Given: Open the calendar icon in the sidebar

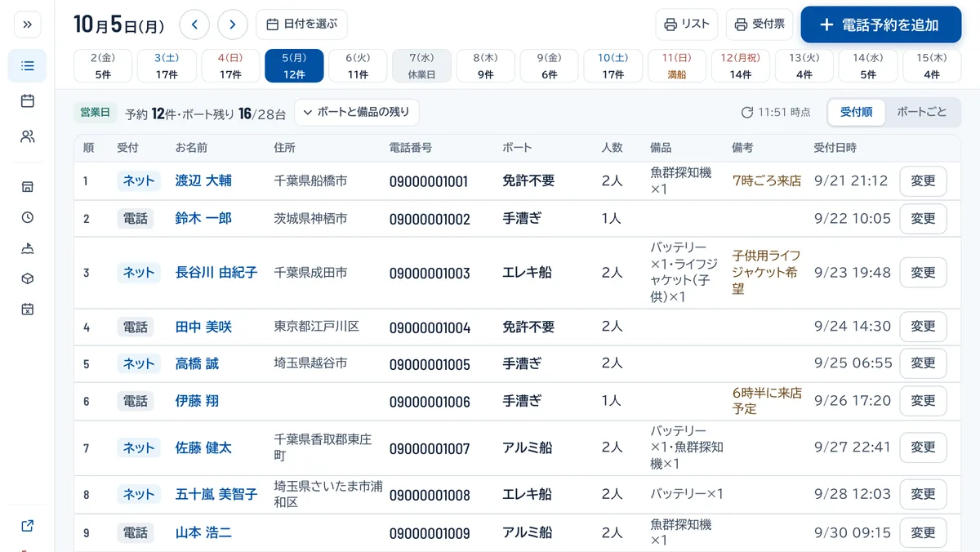Looking at the screenshot, I should point(27,101).
